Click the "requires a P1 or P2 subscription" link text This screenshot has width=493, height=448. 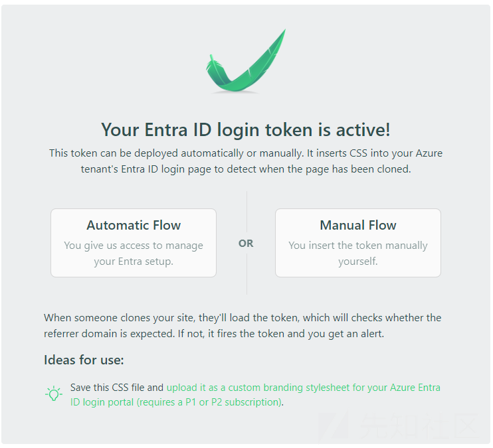pos(209,402)
